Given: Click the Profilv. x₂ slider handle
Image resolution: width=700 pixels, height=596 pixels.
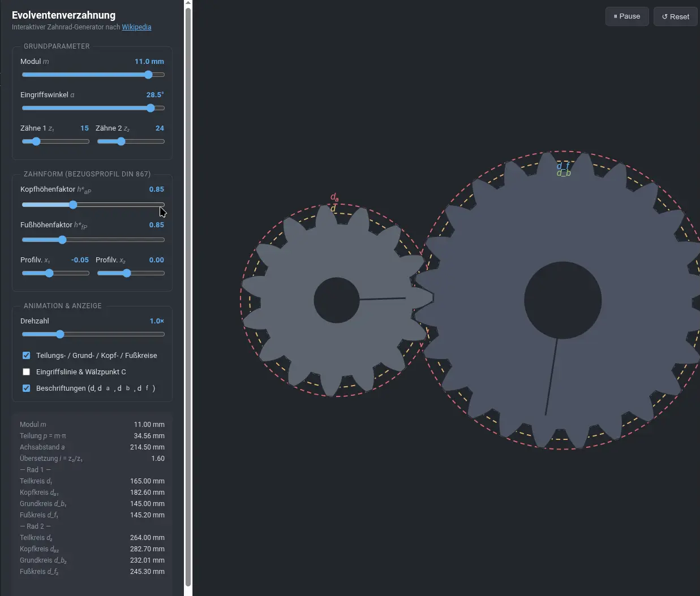Looking at the screenshot, I should [127, 273].
